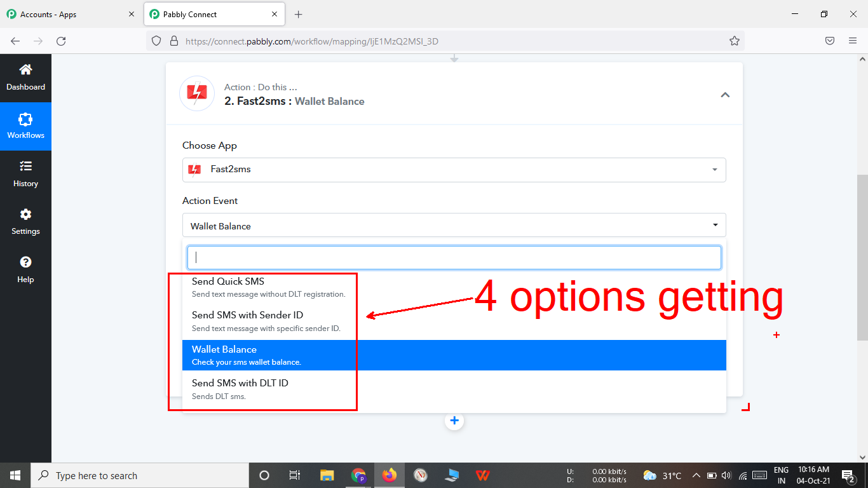Click the page vertical scrollbar

coord(862,257)
